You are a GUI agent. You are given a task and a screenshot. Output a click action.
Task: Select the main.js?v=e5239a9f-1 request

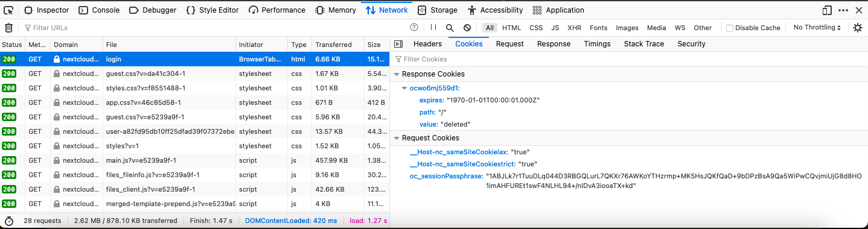194,160
